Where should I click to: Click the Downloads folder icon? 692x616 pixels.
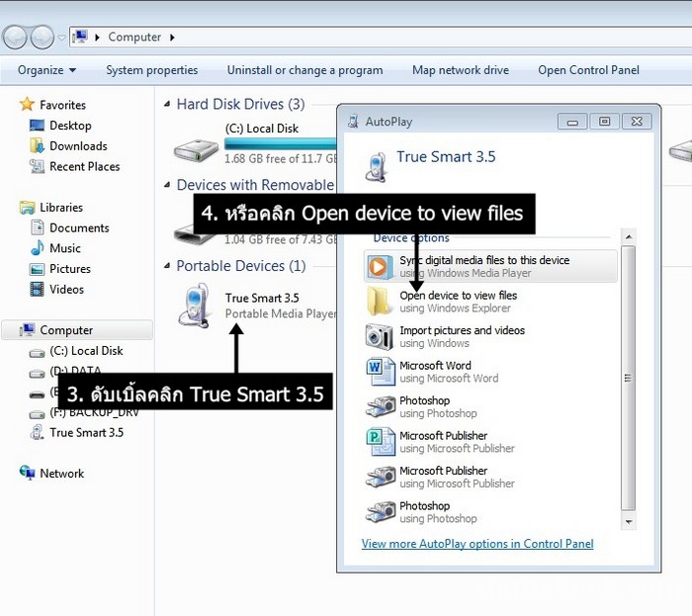click(37, 145)
